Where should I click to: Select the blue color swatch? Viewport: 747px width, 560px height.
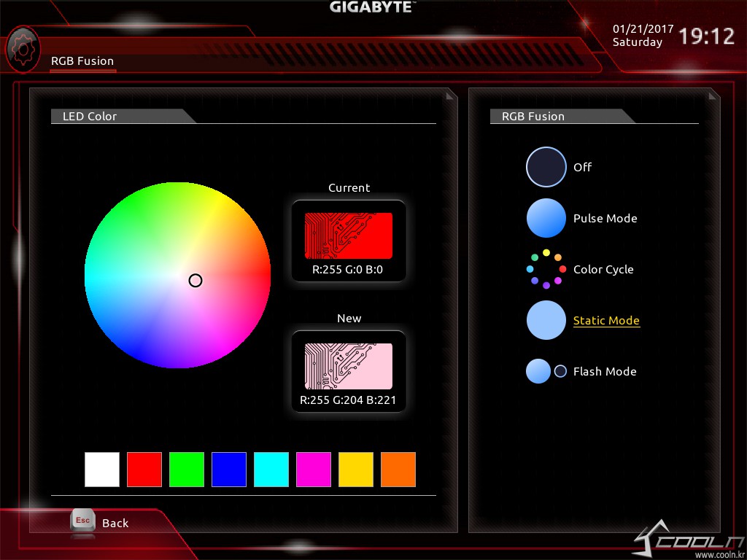point(229,470)
